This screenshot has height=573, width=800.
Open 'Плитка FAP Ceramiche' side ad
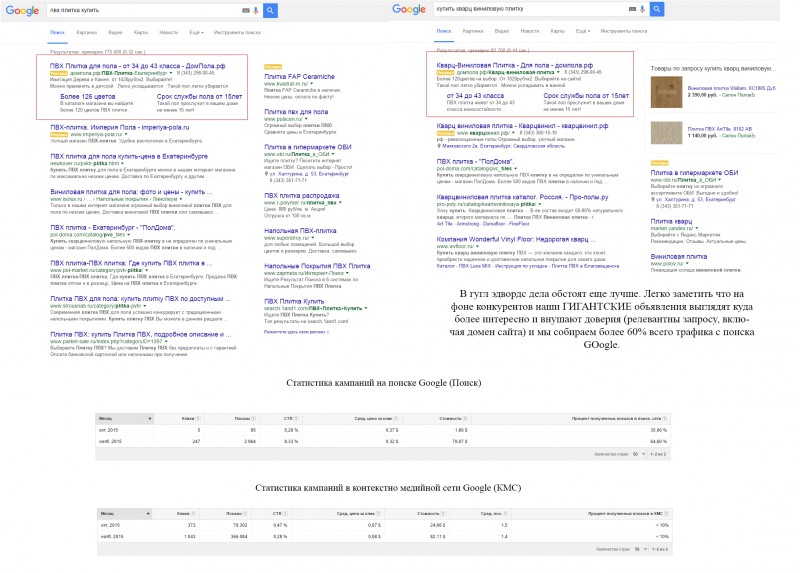(x=299, y=77)
